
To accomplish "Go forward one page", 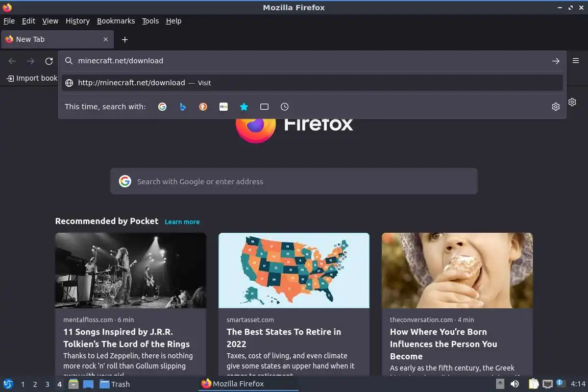I will click(x=31, y=61).
